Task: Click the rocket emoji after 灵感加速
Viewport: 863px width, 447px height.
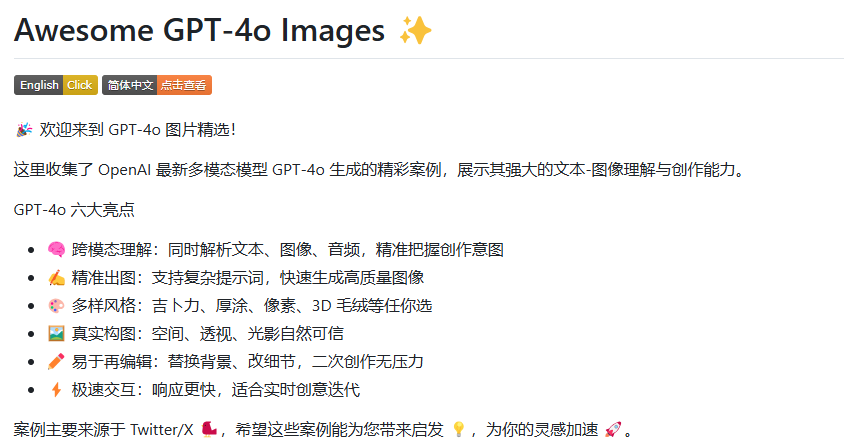Action: (x=613, y=429)
